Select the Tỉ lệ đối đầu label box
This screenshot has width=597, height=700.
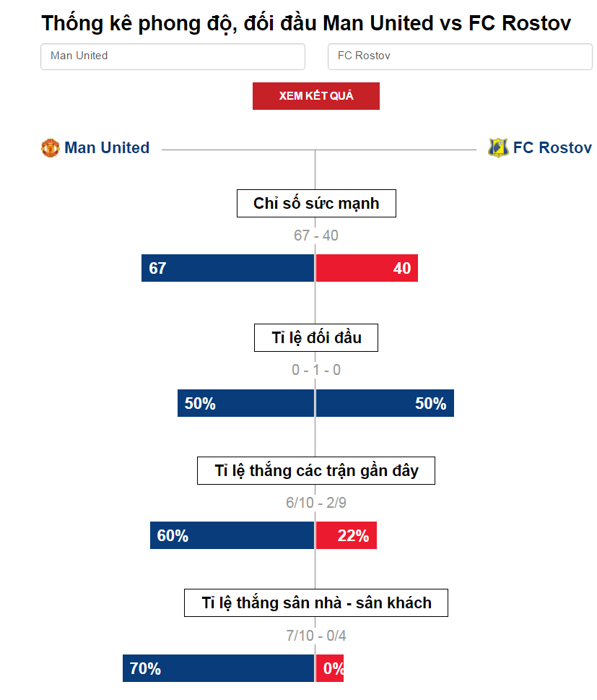pos(316,338)
